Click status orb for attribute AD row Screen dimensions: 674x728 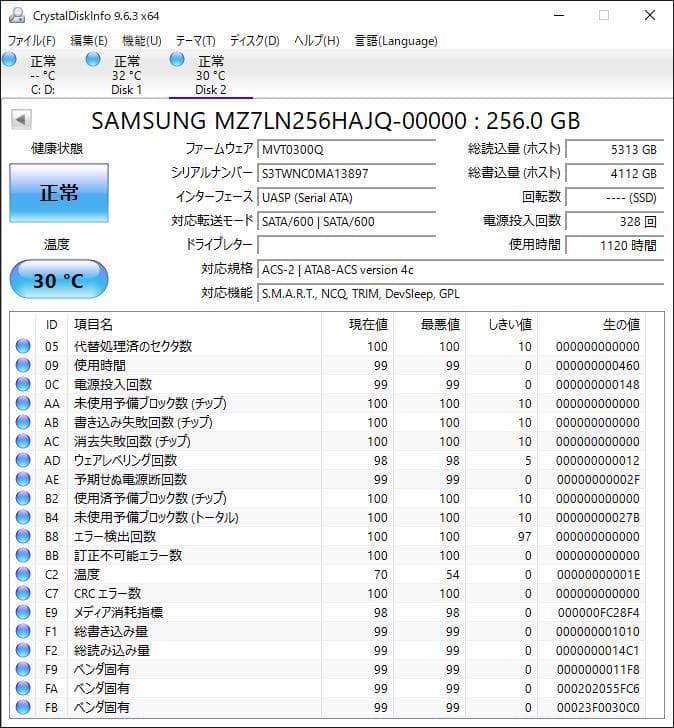tap(23, 461)
